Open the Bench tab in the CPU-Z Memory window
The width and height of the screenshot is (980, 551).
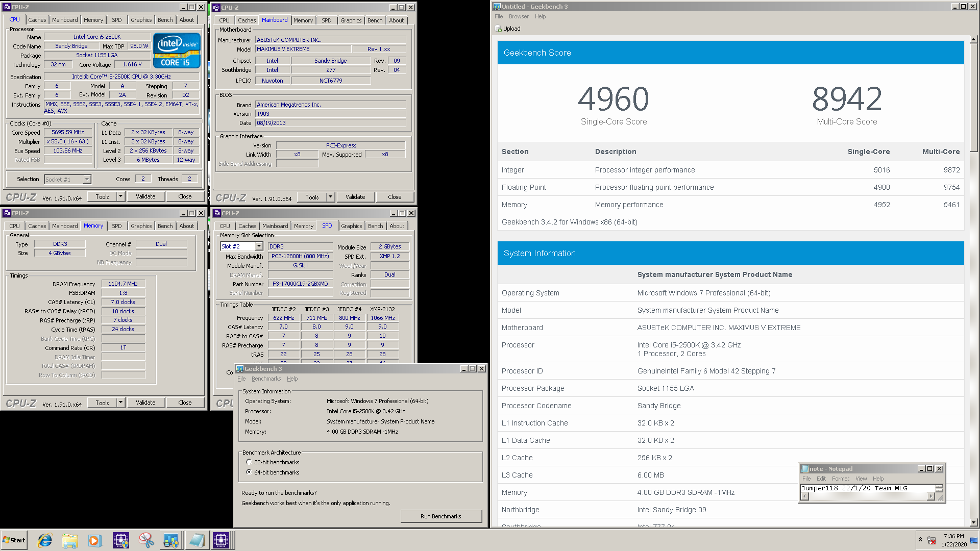(165, 226)
